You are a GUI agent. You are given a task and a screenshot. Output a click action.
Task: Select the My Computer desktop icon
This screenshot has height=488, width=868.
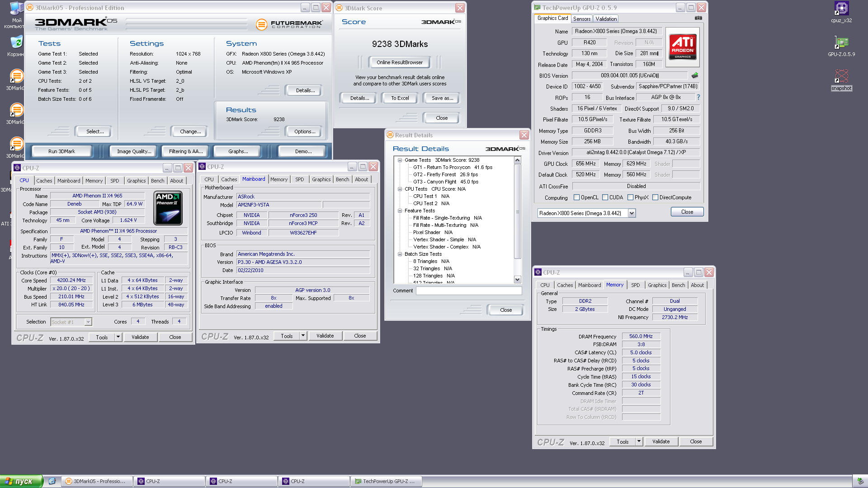tap(16, 15)
